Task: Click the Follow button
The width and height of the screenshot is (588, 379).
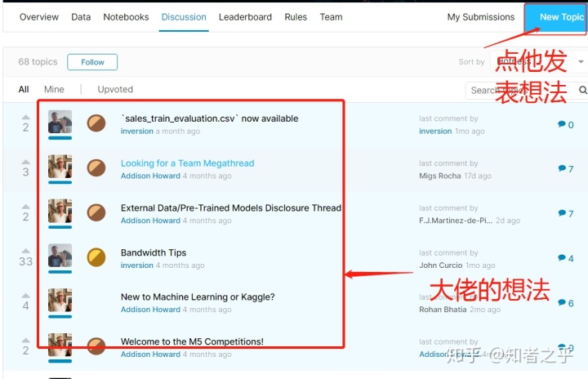Action: pyautogui.click(x=92, y=62)
